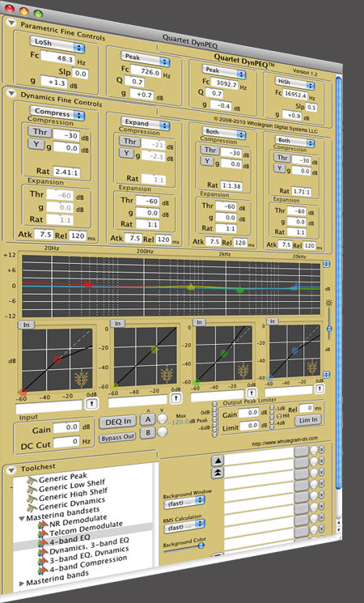The image size is (364, 603).
Task: Expand the Mastering bands tree node
Action: tap(22, 584)
